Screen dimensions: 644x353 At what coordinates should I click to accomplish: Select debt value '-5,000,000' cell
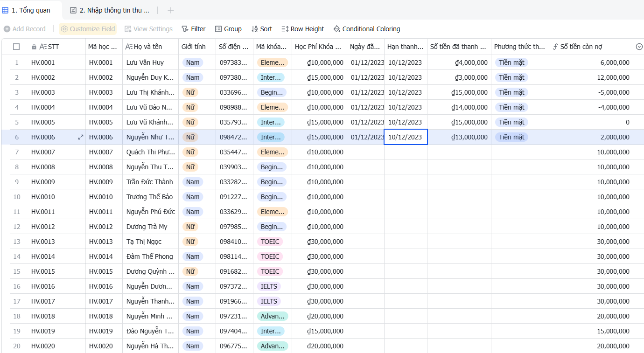[591, 92]
